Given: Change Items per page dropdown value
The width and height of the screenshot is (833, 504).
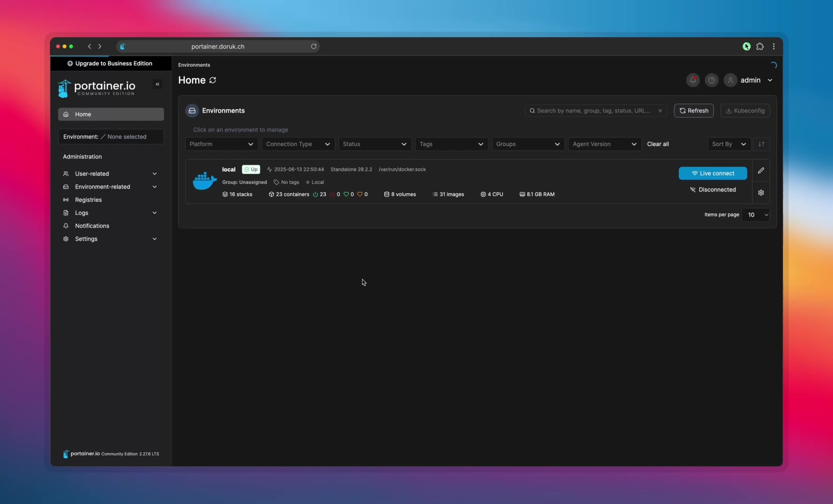Looking at the screenshot, I should (x=756, y=215).
